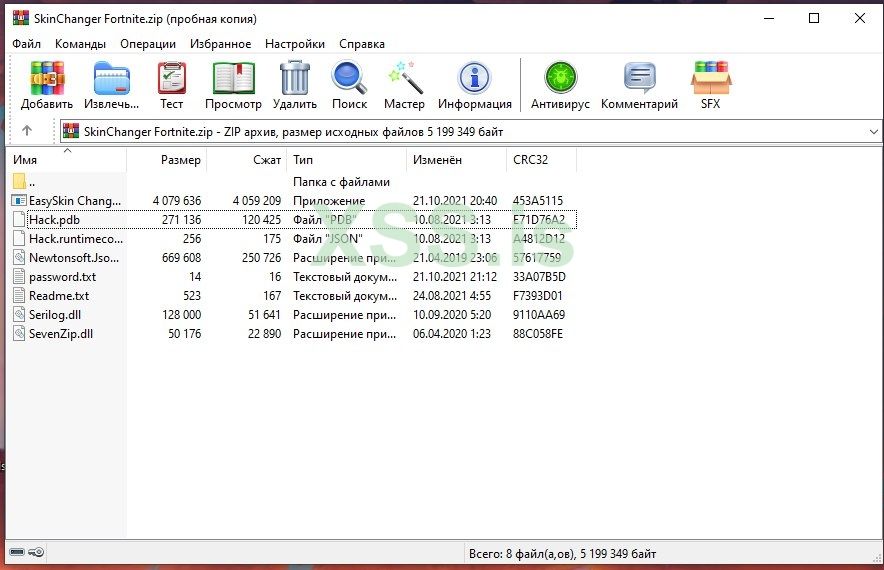Image resolution: width=884 pixels, height=570 pixels.
Task: Click the Readme.txt file icon
Action: click(19, 296)
